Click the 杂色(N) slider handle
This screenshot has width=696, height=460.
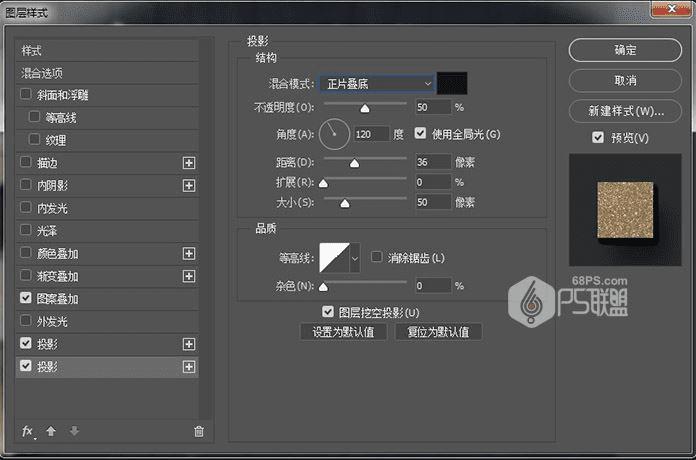point(324,287)
